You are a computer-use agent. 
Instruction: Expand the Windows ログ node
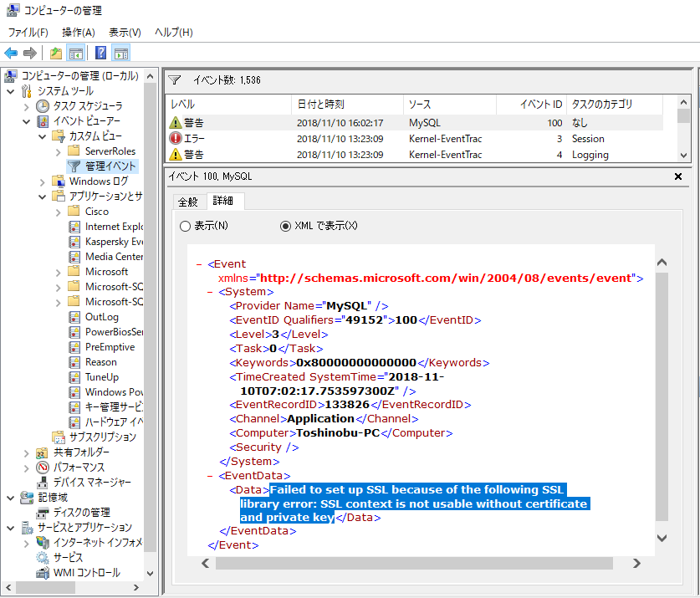(x=43, y=182)
